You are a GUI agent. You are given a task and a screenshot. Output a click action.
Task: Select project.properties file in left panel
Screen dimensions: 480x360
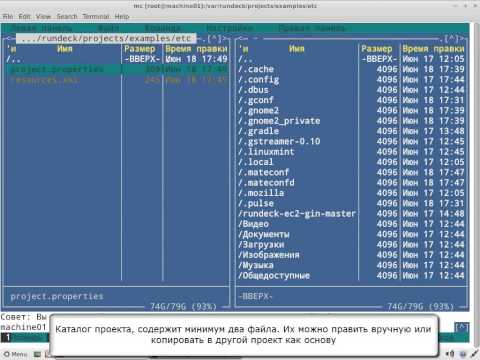click(x=117, y=69)
